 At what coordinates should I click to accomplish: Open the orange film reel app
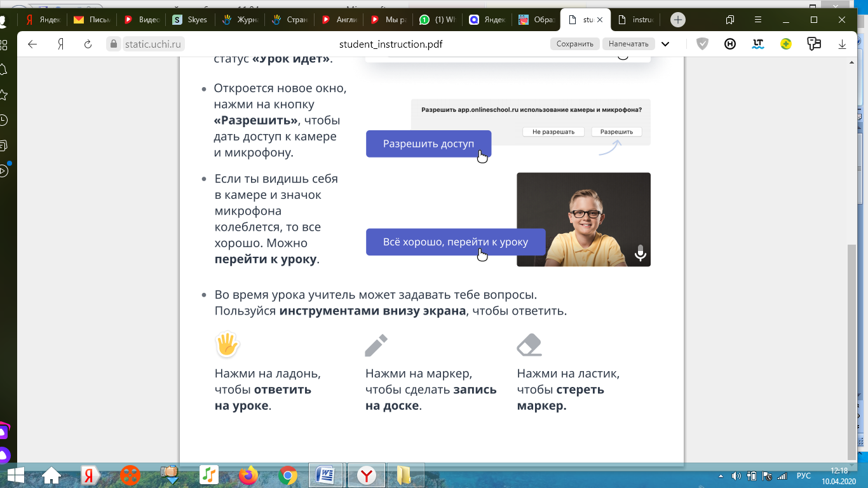pyautogui.click(x=130, y=475)
